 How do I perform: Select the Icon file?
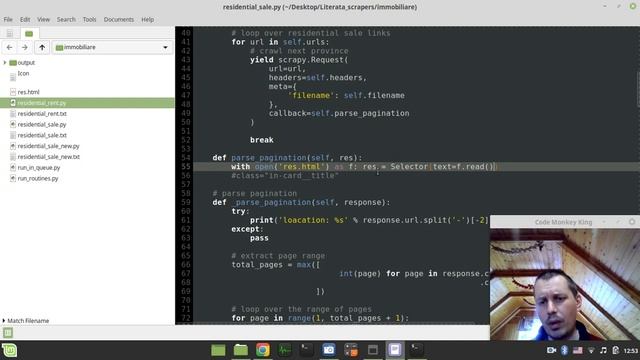23,73
